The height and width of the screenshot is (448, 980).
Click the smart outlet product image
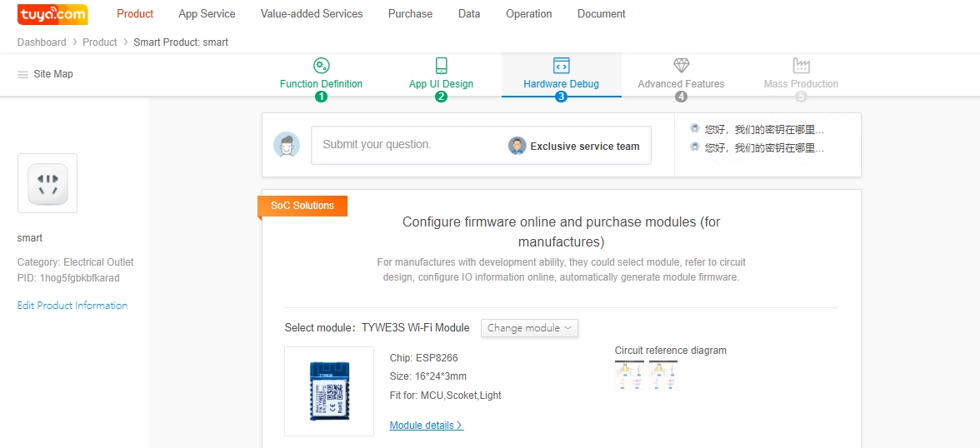[47, 183]
